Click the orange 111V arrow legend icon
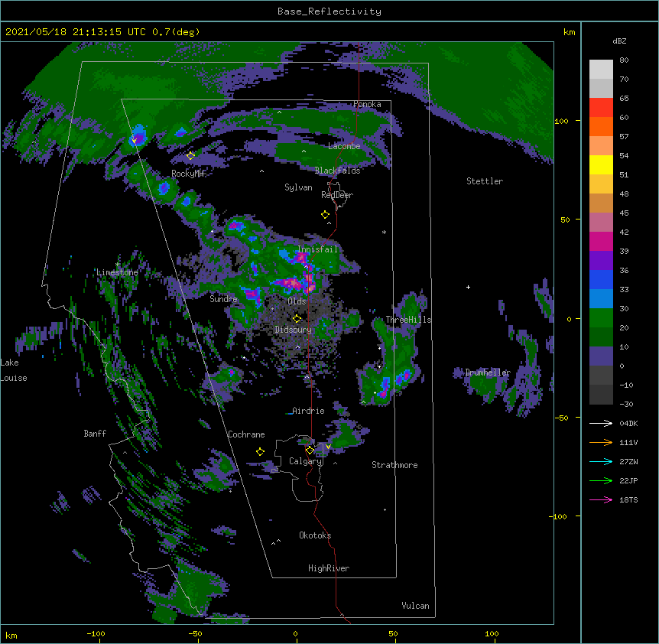 pos(601,442)
